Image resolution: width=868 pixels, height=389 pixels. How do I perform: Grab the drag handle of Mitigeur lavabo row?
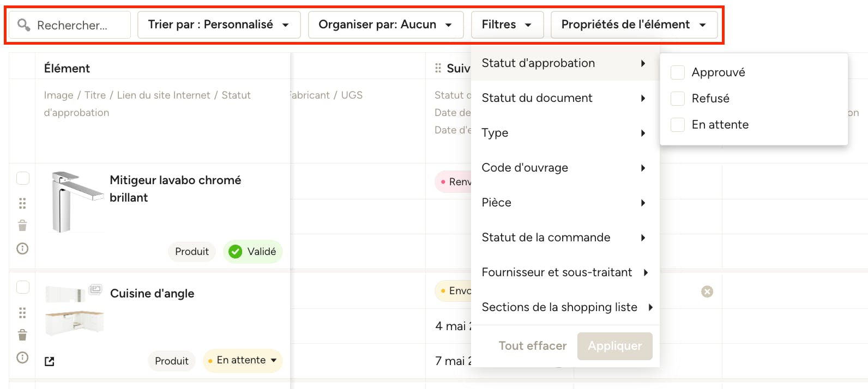pos(22,203)
